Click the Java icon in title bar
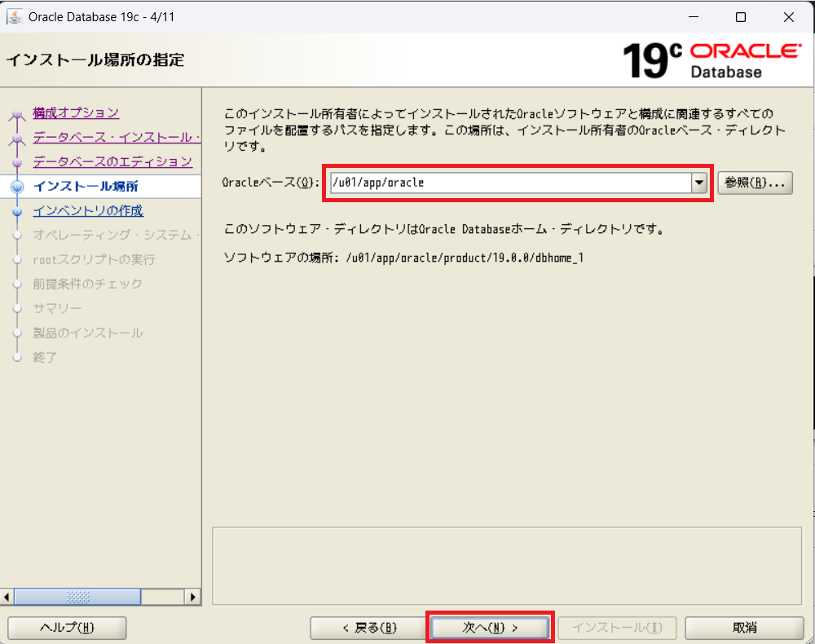Image resolution: width=815 pixels, height=644 pixels. pos(15,16)
